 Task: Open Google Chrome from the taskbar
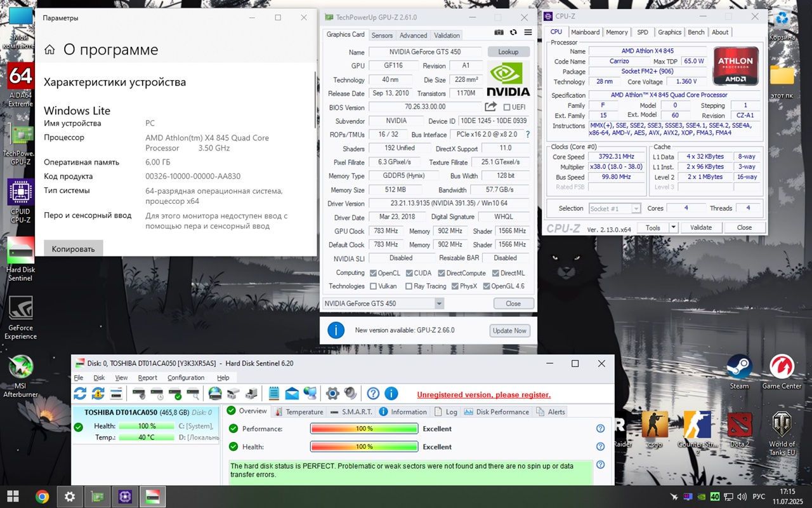point(43,496)
